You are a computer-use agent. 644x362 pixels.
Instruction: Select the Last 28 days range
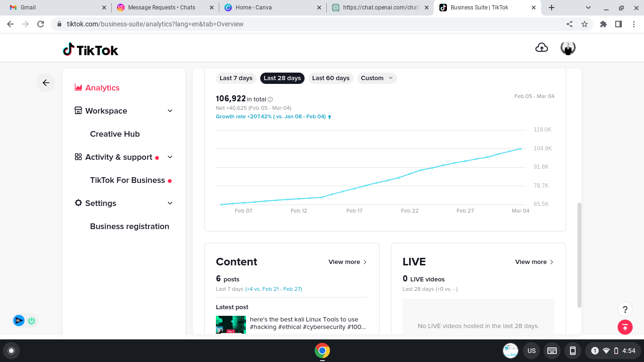(282, 78)
